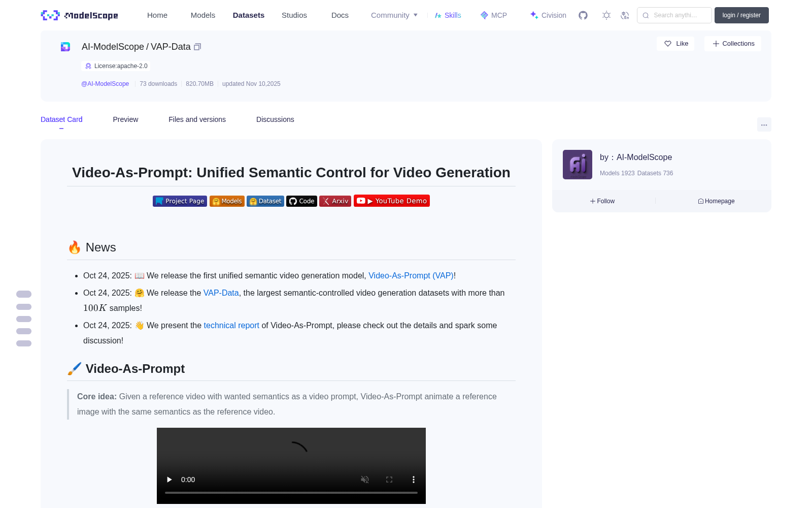The width and height of the screenshot is (812, 508).
Task: Switch to the Discussions tab
Action: point(275,119)
